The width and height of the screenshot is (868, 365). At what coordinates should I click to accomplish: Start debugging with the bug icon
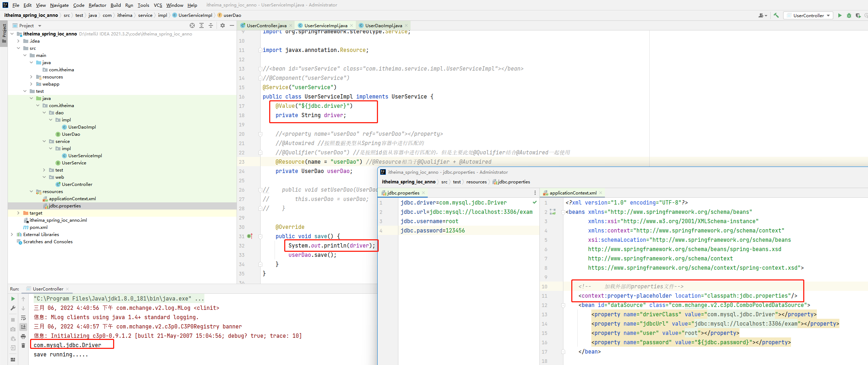(x=849, y=15)
